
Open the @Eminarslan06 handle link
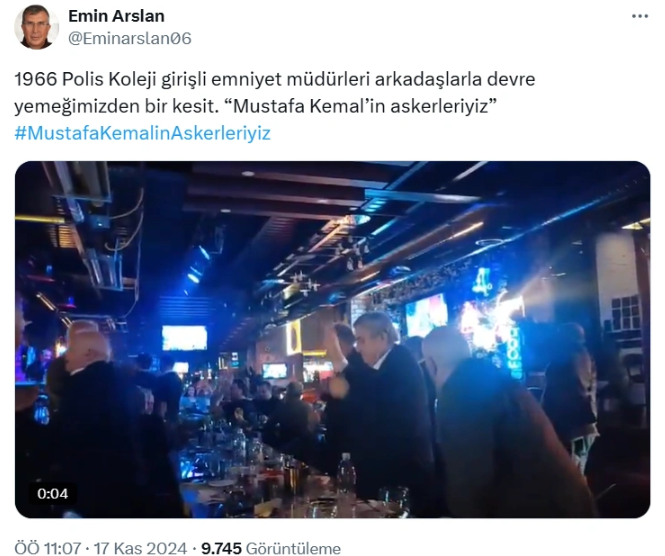(130, 39)
